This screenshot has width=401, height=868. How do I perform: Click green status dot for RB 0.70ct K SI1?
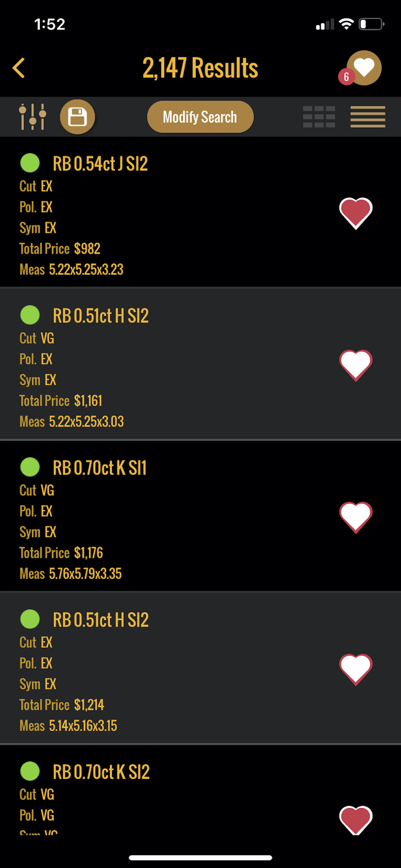click(30, 467)
